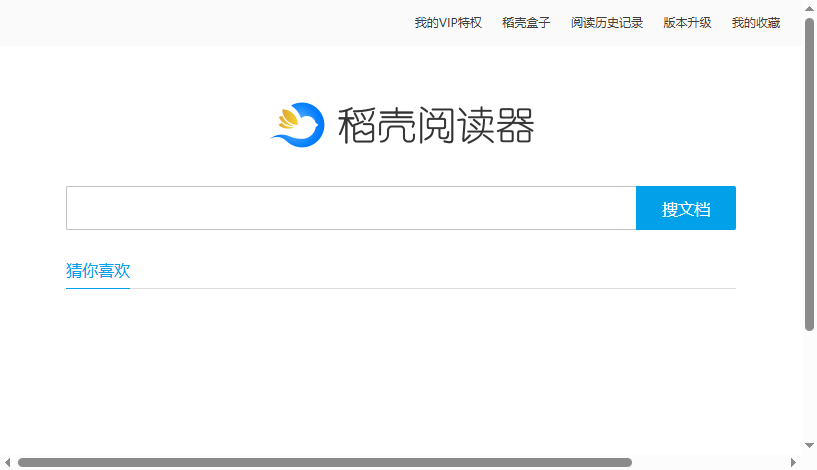Screen dimensions: 817x470
Task: Select the 猜你喜欢 tab
Action: pyautogui.click(x=98, y=271)
